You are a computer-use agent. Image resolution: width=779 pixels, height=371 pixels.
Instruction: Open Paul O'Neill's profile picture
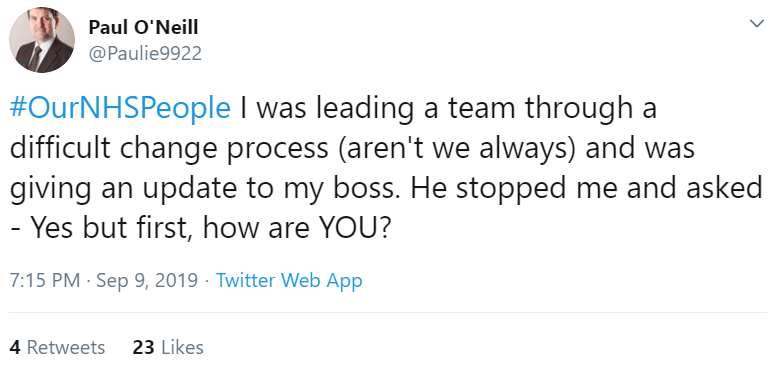pyautogui.click(x=42, y=40)
